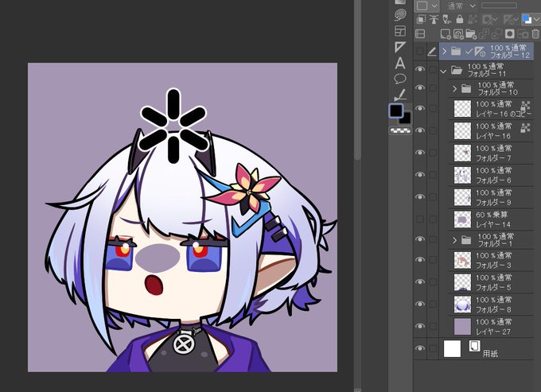The height and width of the screenshot is (392, 541).
Task: Open the layer palette color dropdown at top
Action: [x=426, y=6]
